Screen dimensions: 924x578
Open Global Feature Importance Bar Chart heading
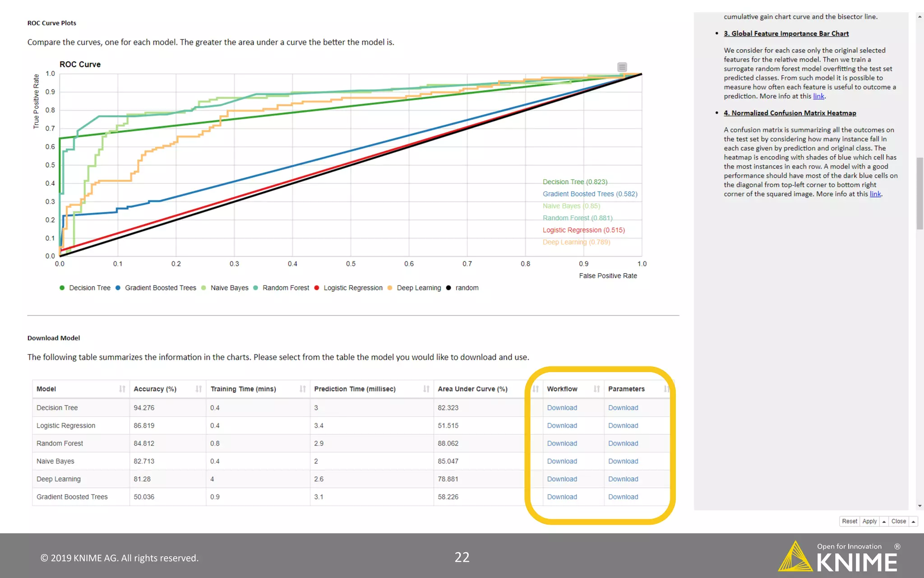[786, 33]
